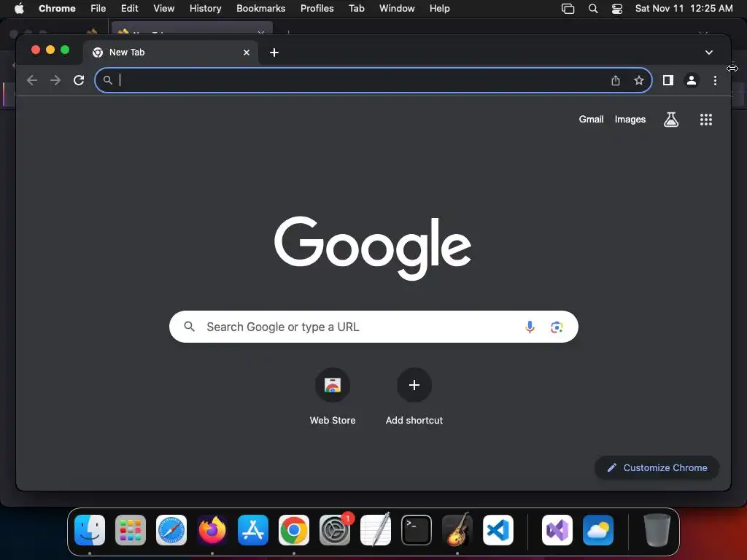Search by image with Google Lens
This screenshot has width=747, height=560.
coord(557,327)
